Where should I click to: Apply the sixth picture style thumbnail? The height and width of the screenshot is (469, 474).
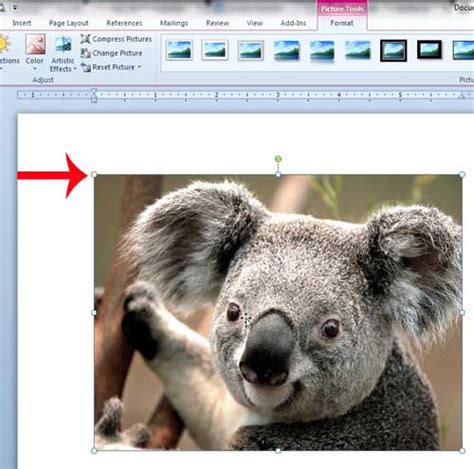[x=358, y=50]
